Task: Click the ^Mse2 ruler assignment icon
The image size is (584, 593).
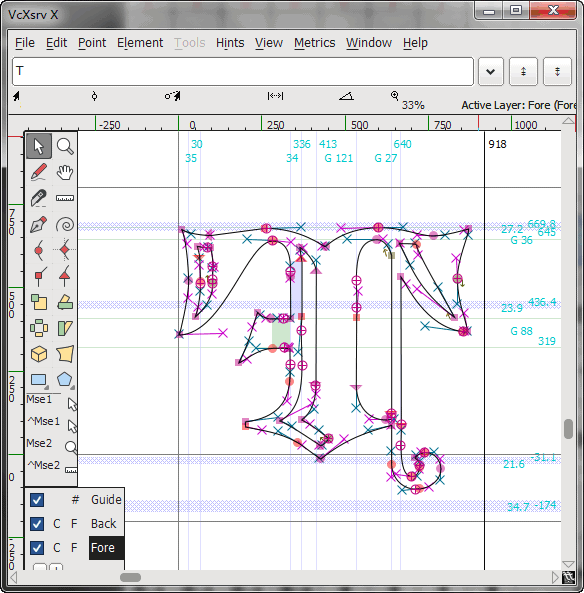Action: [x=71, y=470]
